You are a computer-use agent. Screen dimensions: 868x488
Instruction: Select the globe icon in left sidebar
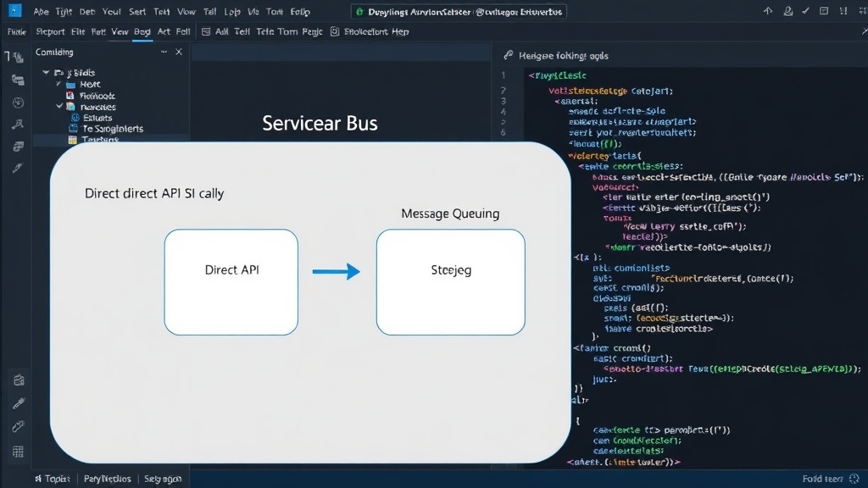coord(18,103)
